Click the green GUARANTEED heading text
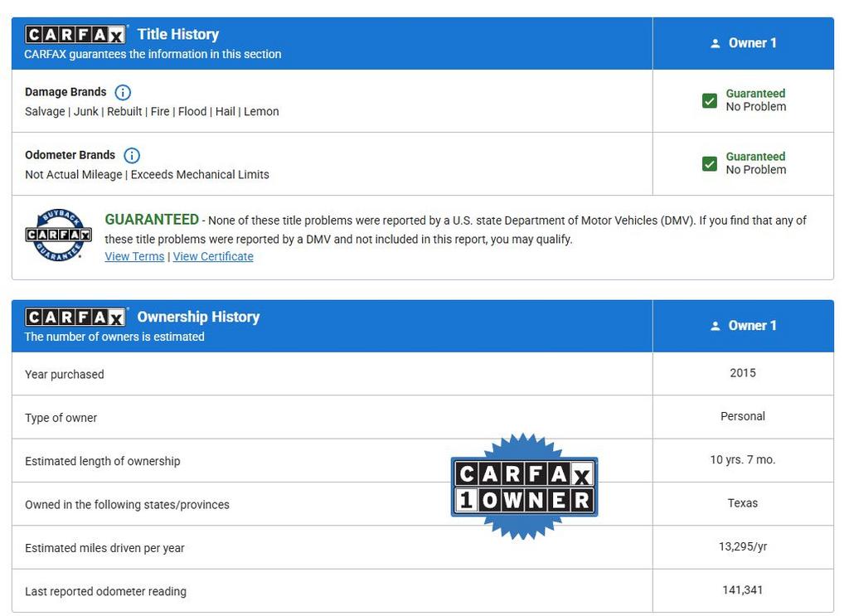The height and width of the screenshot is (616, 849). tap(152, 220)
